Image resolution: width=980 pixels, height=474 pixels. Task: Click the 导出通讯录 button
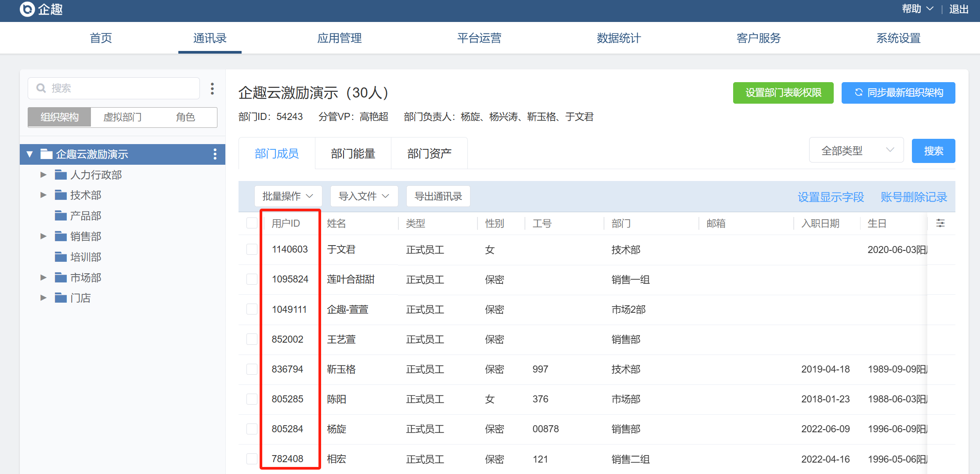pyautogui.click(x=438, y=196)
